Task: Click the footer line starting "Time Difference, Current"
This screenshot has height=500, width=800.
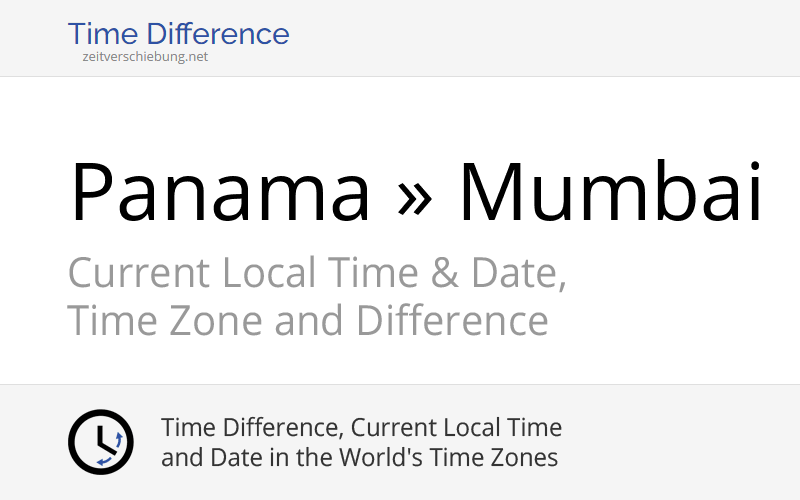Action: click(361, 428)
